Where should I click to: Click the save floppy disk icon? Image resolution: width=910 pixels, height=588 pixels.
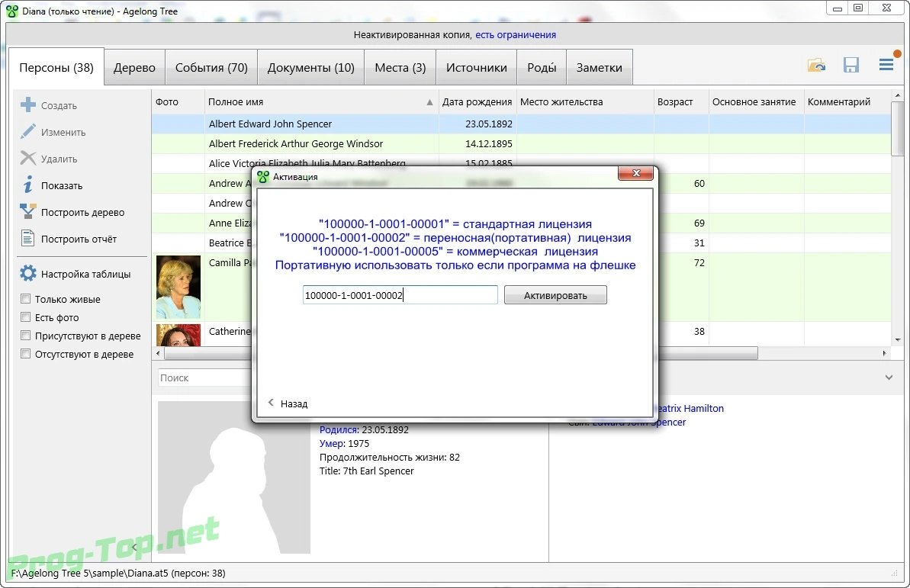tap(851, 65)
